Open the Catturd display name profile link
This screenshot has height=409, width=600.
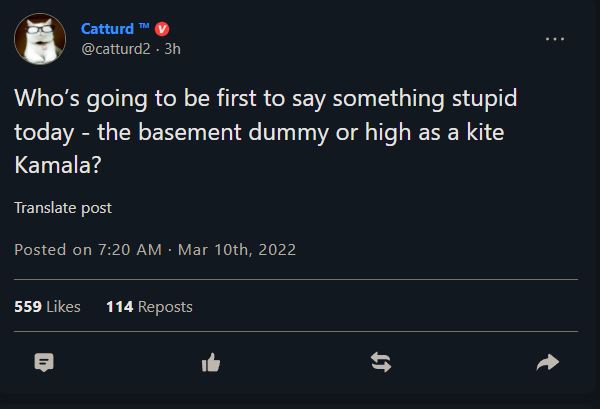107,29
